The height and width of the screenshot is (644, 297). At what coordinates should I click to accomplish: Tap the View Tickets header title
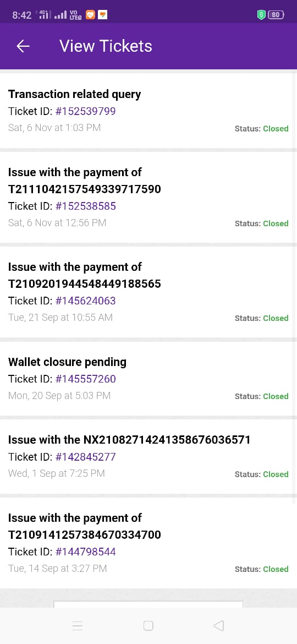[x=106, y=46]
